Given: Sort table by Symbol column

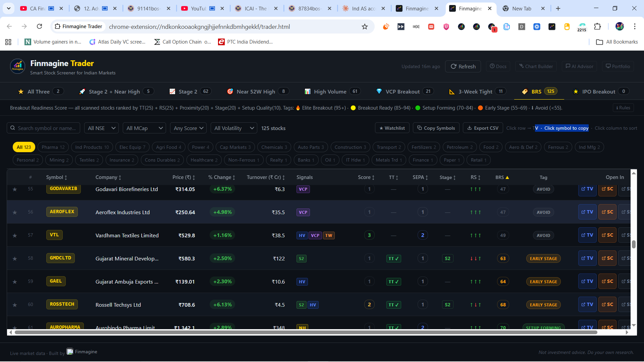Looking at the screenshot, I should point(56,177).
